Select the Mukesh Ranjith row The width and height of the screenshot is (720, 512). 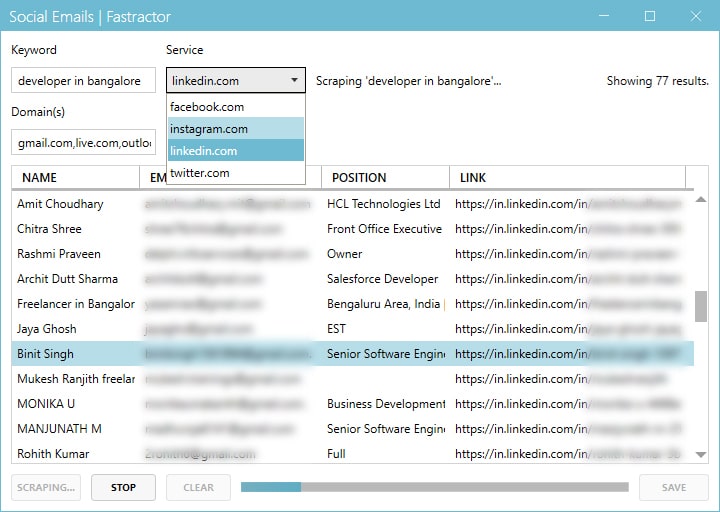[353, 378]
